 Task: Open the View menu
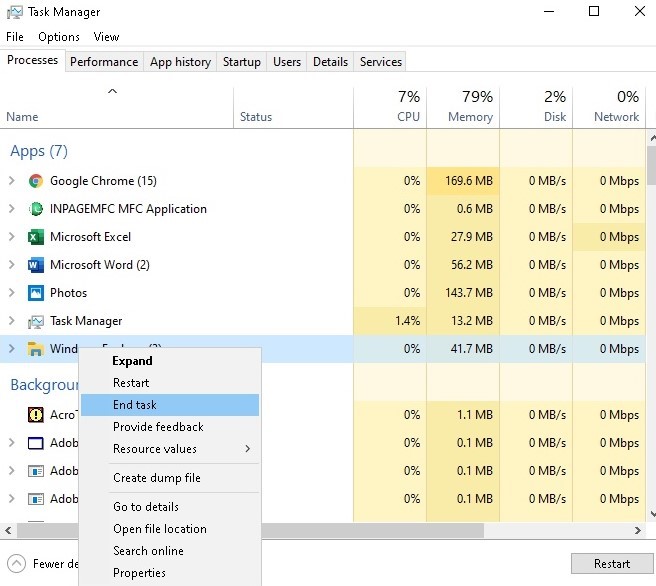(x=106, y=37)
